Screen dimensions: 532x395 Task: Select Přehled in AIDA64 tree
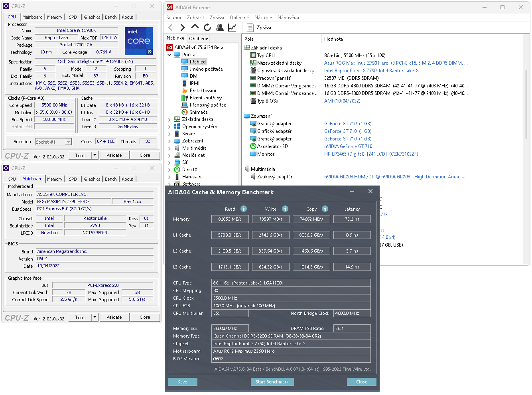(198, 62)
